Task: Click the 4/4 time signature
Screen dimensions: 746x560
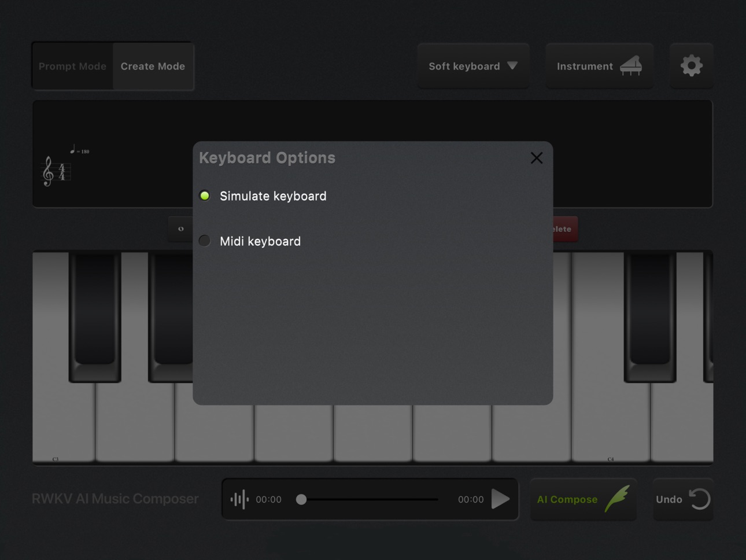Action: (62, 172)
